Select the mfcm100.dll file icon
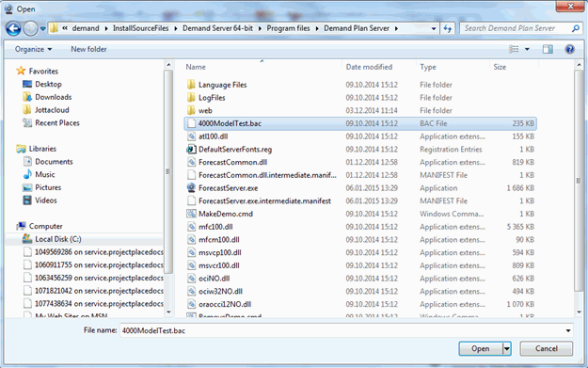Viewport: 588px width, 368px height. [x=191, y=240]
